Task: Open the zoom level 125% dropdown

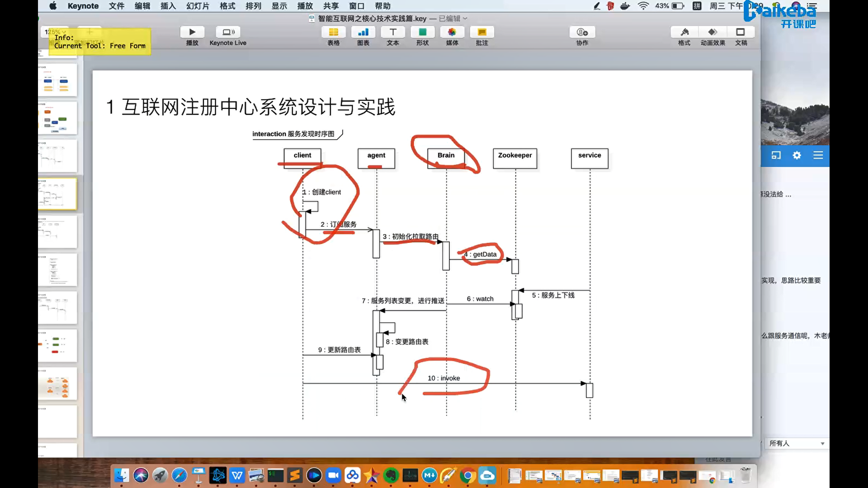Action: [x=55, y=32]
